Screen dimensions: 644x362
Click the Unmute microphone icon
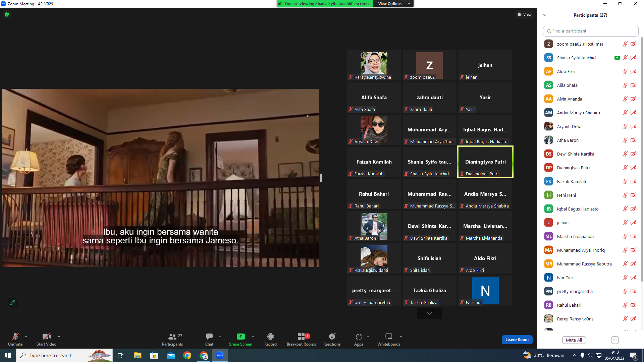tap(15, 337)
